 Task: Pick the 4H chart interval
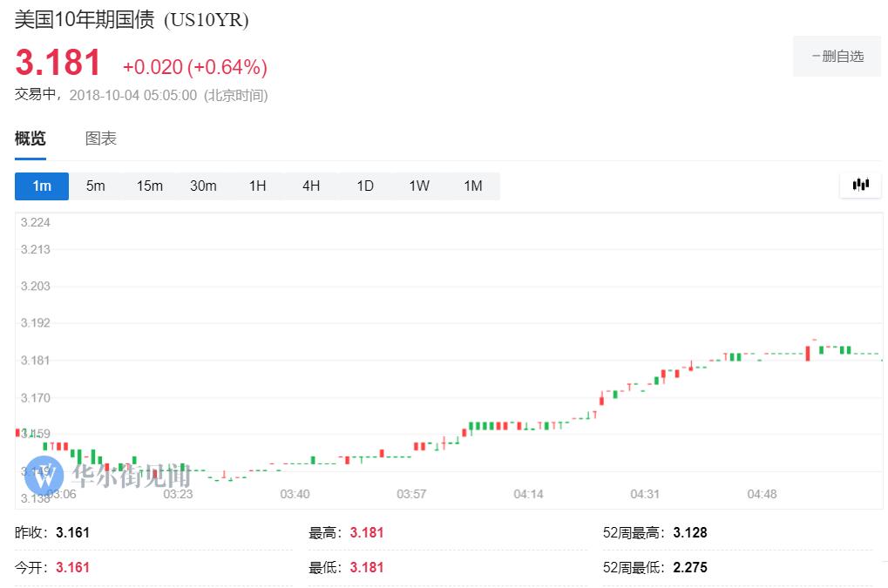311,186
